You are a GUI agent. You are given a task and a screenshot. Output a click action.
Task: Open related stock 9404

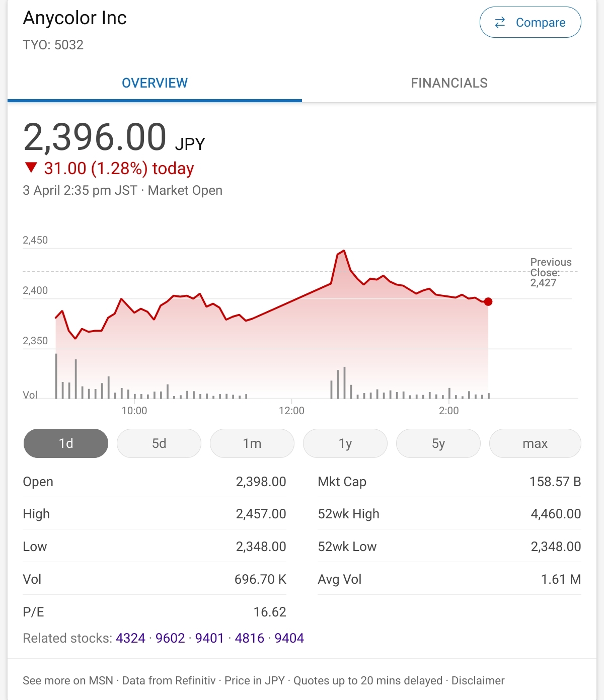coord(289,638)
